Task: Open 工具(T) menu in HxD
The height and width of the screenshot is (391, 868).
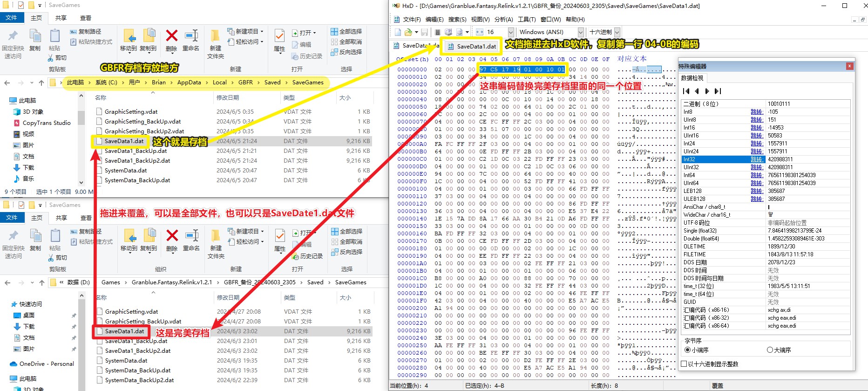Action: (527, 20)
